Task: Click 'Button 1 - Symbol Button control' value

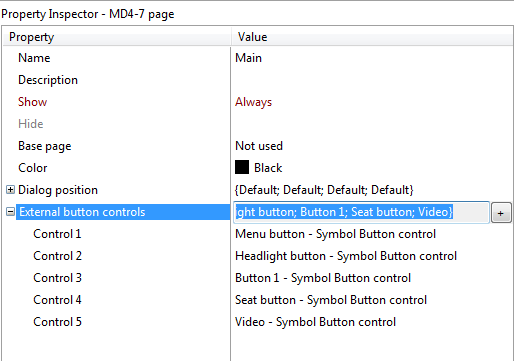Action: pyautogui.click(x=323, y=278)
